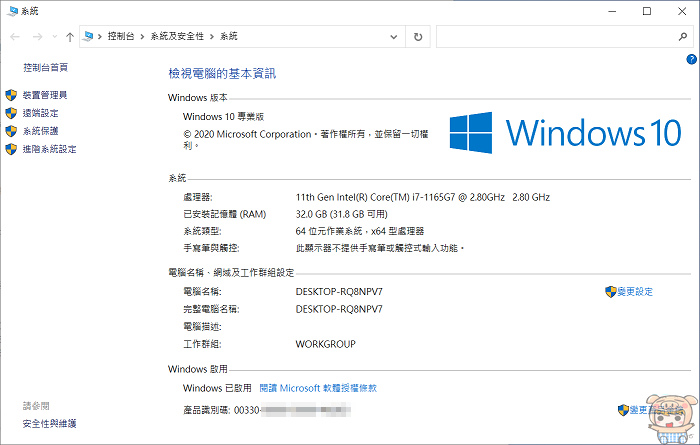Click the shield icon beside 進階系統設定
Screen dimensions: 700x445
[x=11, y=149]
